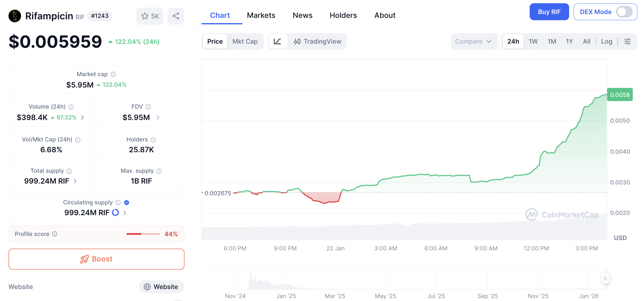Click the share icon button
The width and height of the screenshot is (644, 301).
coord(176,16)
